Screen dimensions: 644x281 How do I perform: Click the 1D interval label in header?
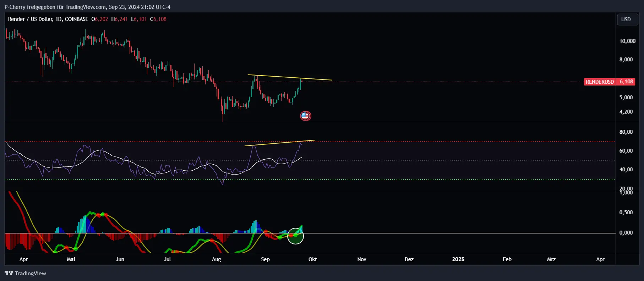58,19
